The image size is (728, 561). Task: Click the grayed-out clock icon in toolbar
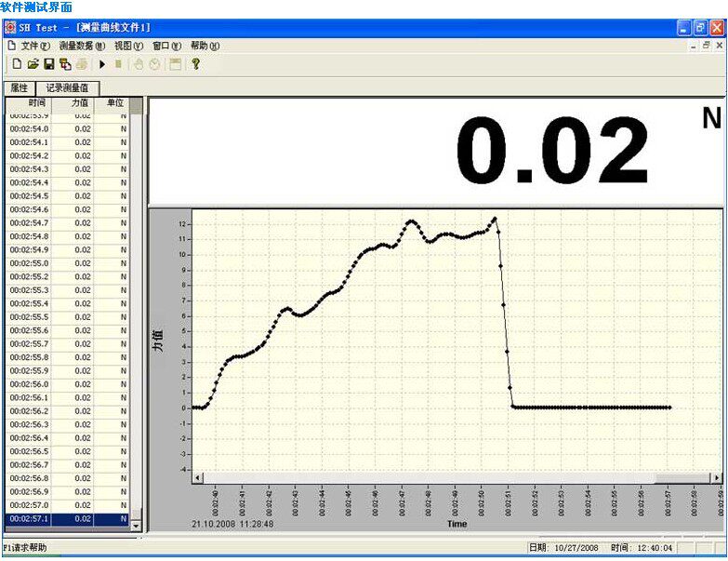(x=154, y=64)
